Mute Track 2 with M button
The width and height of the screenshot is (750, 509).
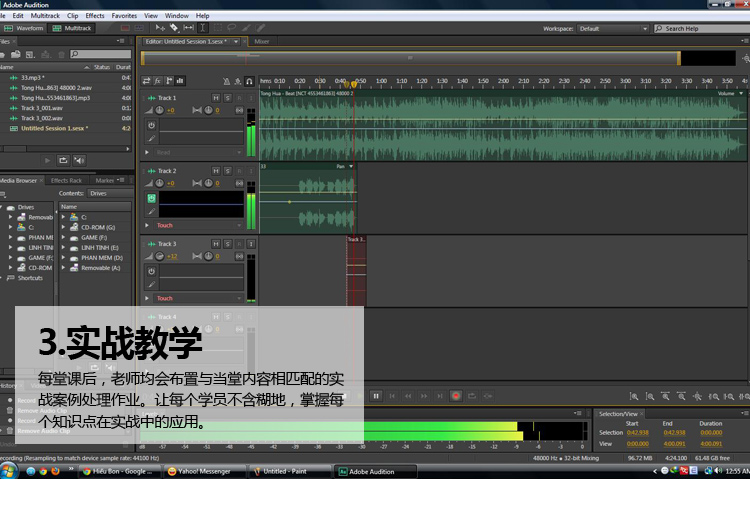coord(216,171)
